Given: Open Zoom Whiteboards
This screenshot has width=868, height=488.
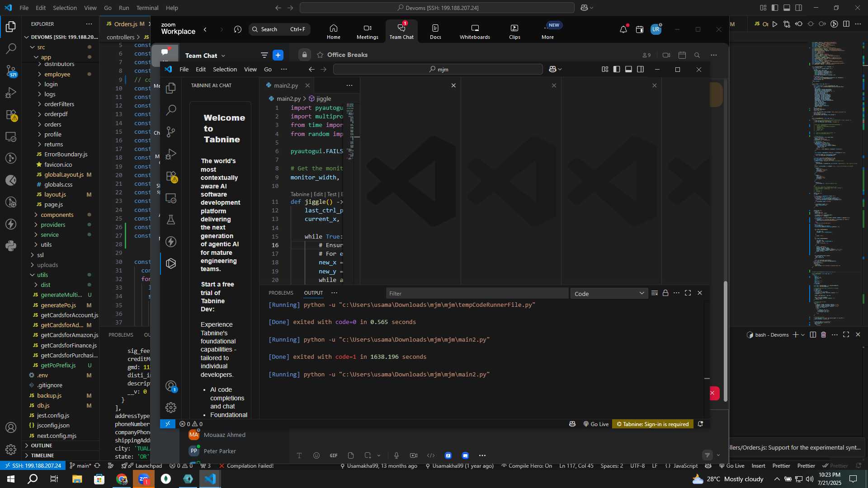Looking at the screenshot, I should click(475, 32).
